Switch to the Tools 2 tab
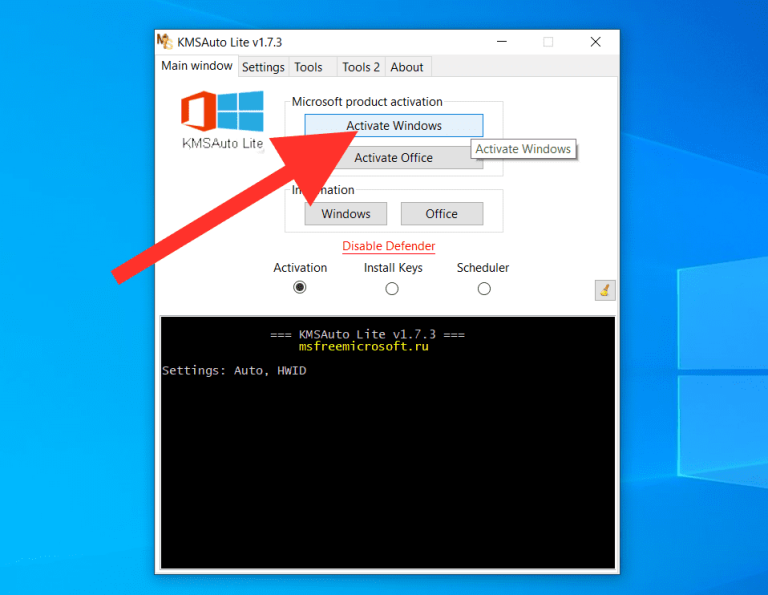 tap(361, 67)
